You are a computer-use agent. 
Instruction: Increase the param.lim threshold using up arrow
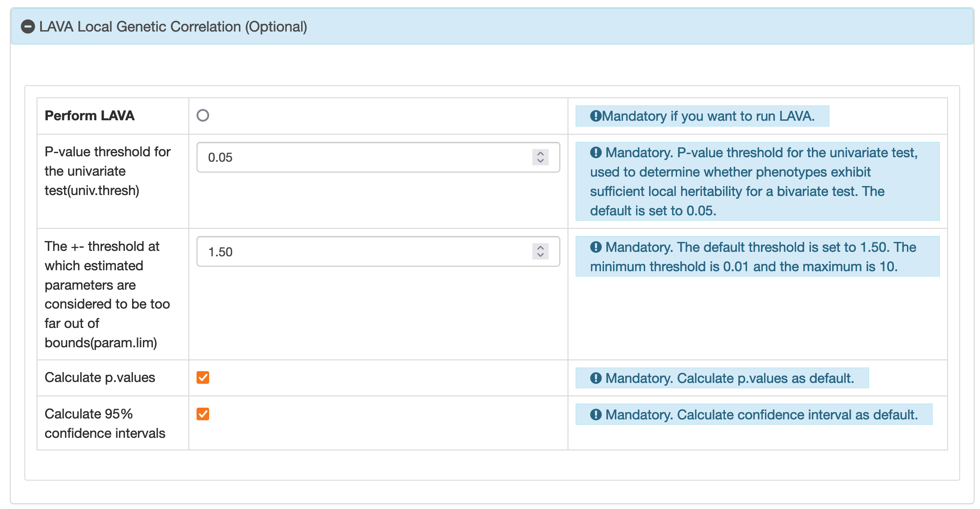540,248
